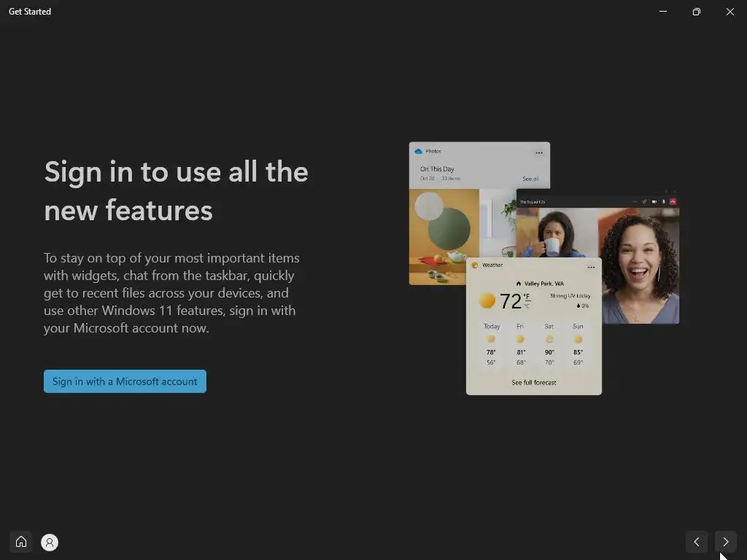Click the OneDrive cloud icon in Photos
This screenshot has height=560, width=747.
(418, 152)
